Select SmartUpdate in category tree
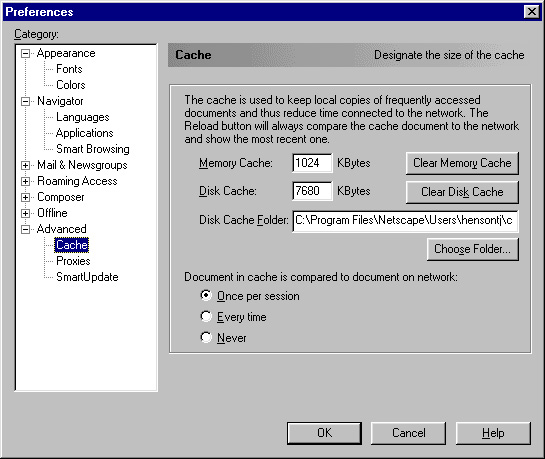The width and height of the screenshot is (545, 459). point(87,277)
